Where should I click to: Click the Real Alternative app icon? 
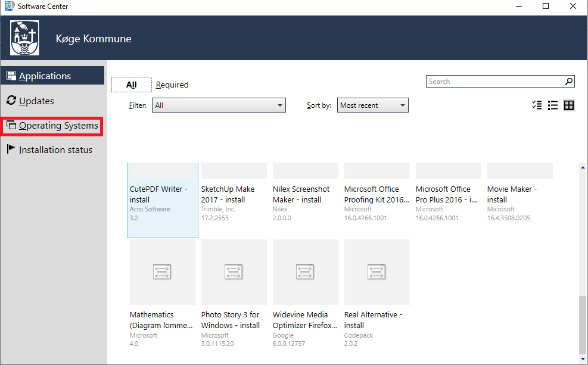(x=377, y=272)
